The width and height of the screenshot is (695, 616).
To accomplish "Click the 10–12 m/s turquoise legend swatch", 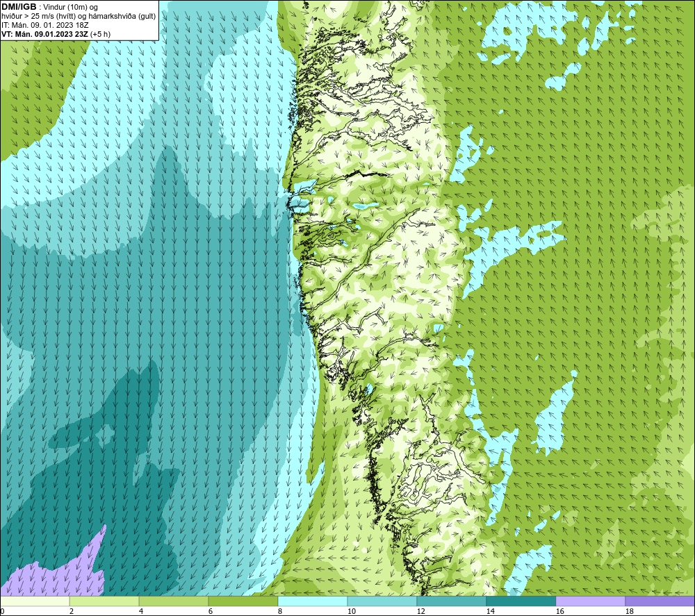I will click(x=382, y=601).
